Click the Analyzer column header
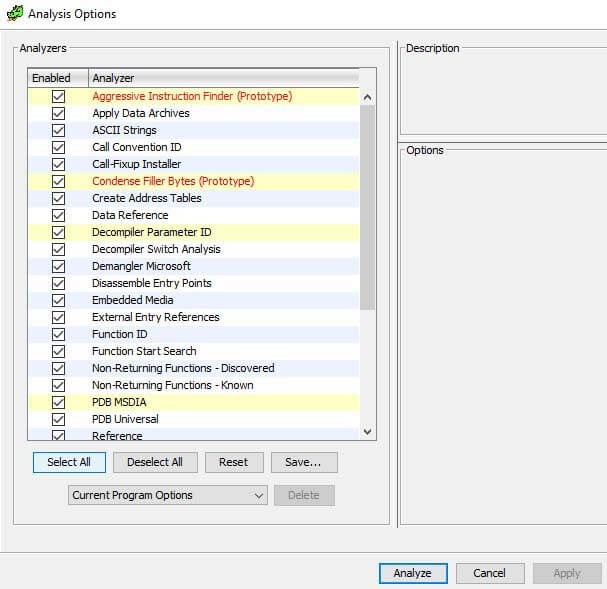Screen dimensions: 607x589 (x=220, y=78)
